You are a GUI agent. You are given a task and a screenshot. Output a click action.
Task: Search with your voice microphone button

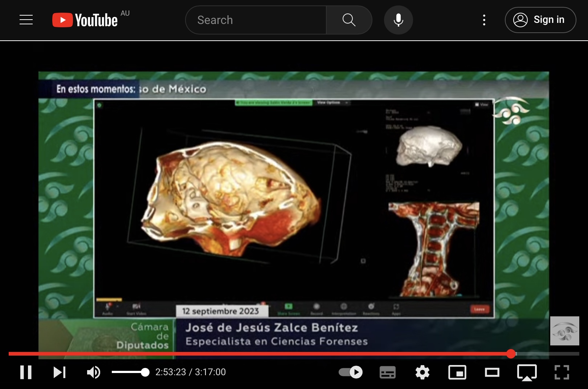[x=399, y=20]
